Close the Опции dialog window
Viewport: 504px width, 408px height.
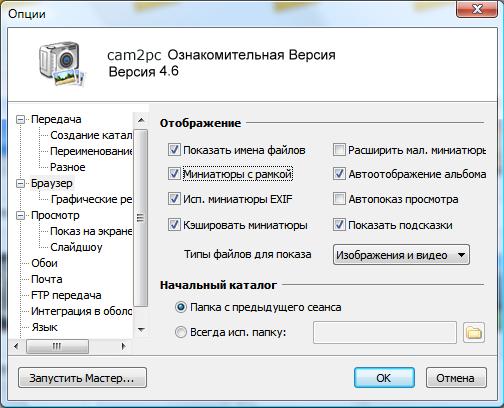(x=477, y=9)
